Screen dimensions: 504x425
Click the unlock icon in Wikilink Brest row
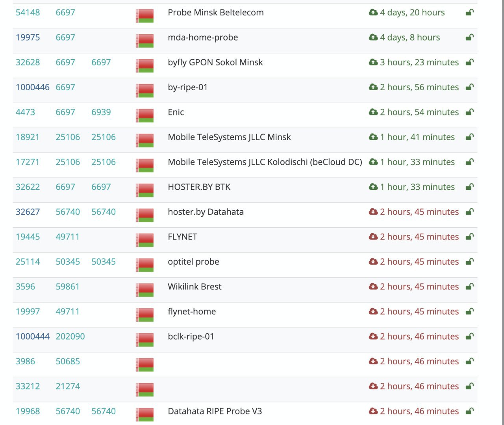(469, 286)
